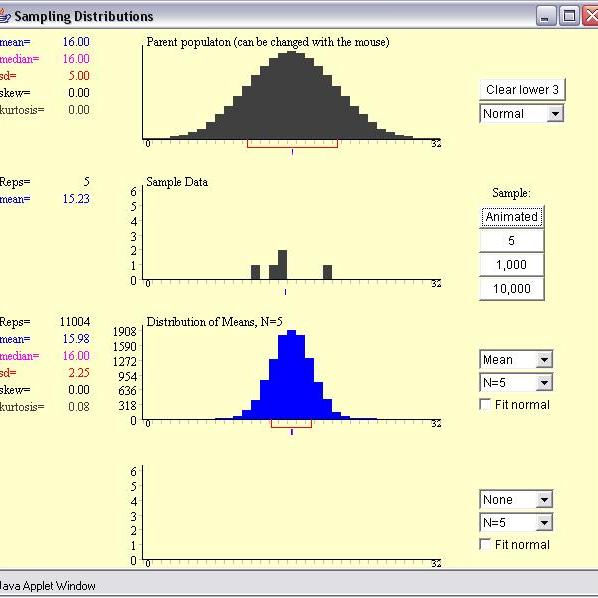The width and height of the screenshot is (598, 598).
Task: Click the tallest bar in Sample Data histogram
Action: (283, 265)
